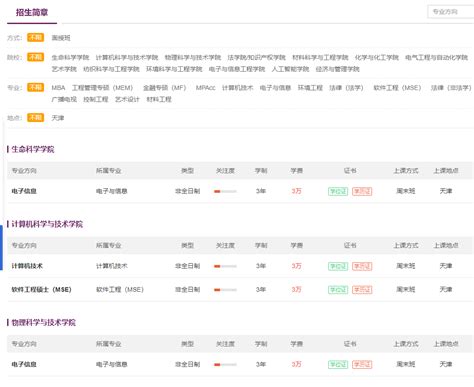
Task: Choose 计算机技术 in the 专业 filter row
Action: click(238, 88)
